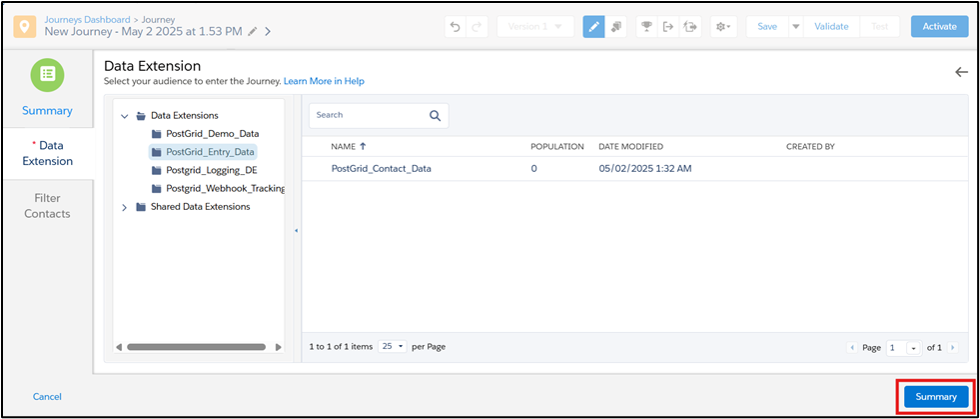Click the blue Summary button
980x419 pixels.
pyautogui.click(x=936, y=396)
